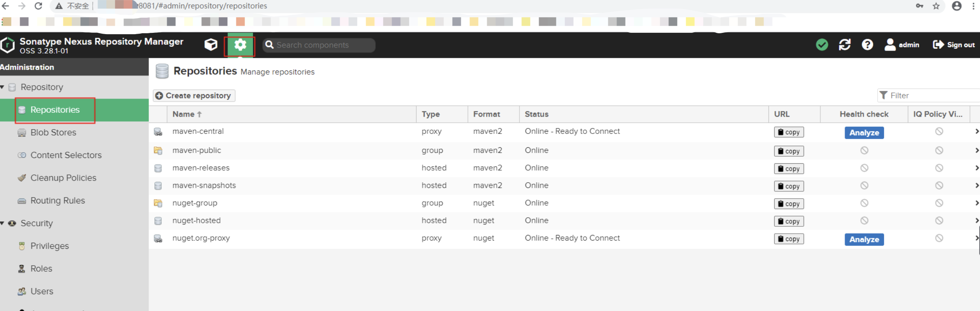This screenshot has width=980, height=311.
Task: Click the Create repository button
Action: point(194,95)
